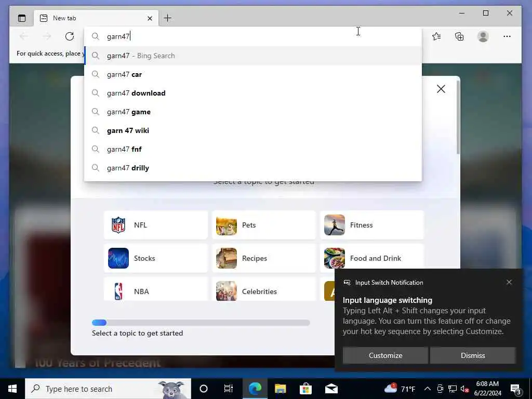Open Microsoft Store from taskbar
This screenshot has height=399, width=532.
305,389
